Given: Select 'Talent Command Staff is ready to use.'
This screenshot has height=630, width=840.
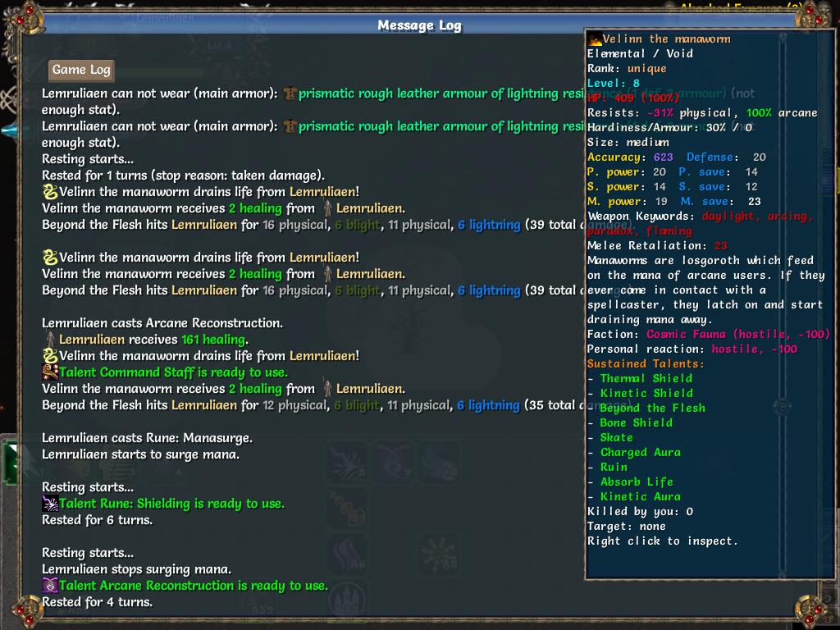Looking at the screenshot, I should [174, 372].
